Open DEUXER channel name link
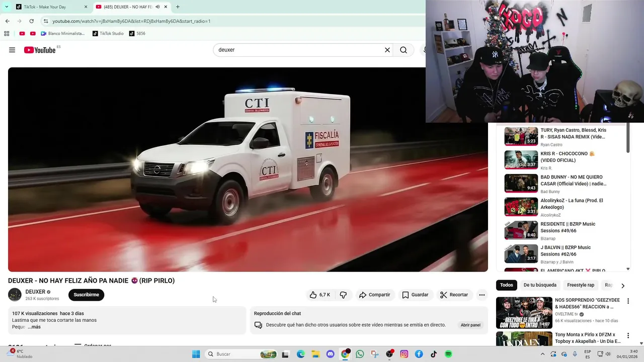The width and height of the screenshot is (644, 362). [35, 292]
